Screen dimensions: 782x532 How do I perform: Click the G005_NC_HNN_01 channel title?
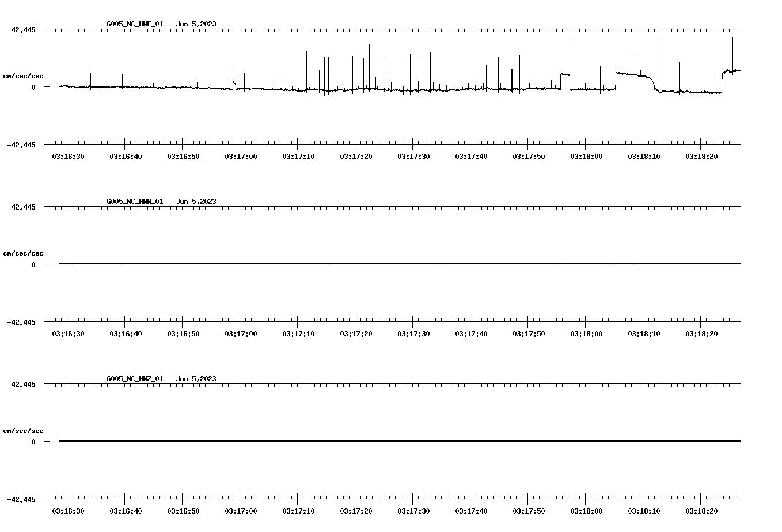135,202
